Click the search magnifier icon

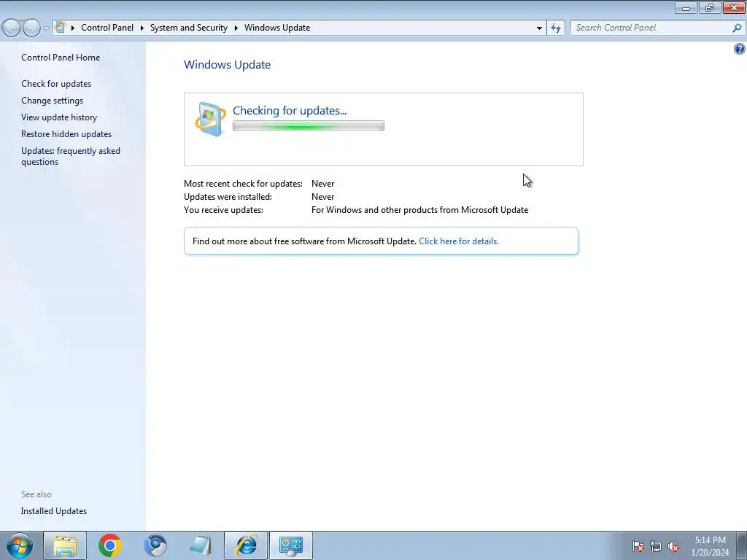(x=737, y=28)
